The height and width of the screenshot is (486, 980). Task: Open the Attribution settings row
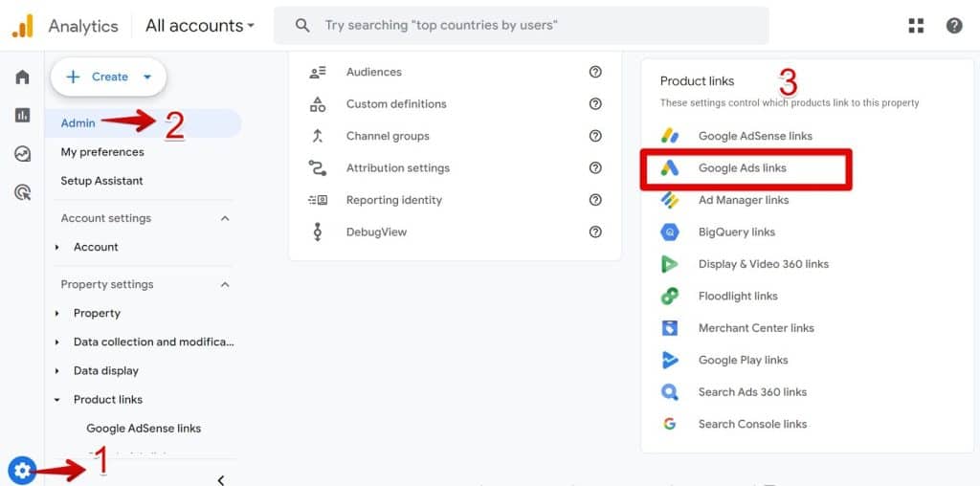coord(455,168)
